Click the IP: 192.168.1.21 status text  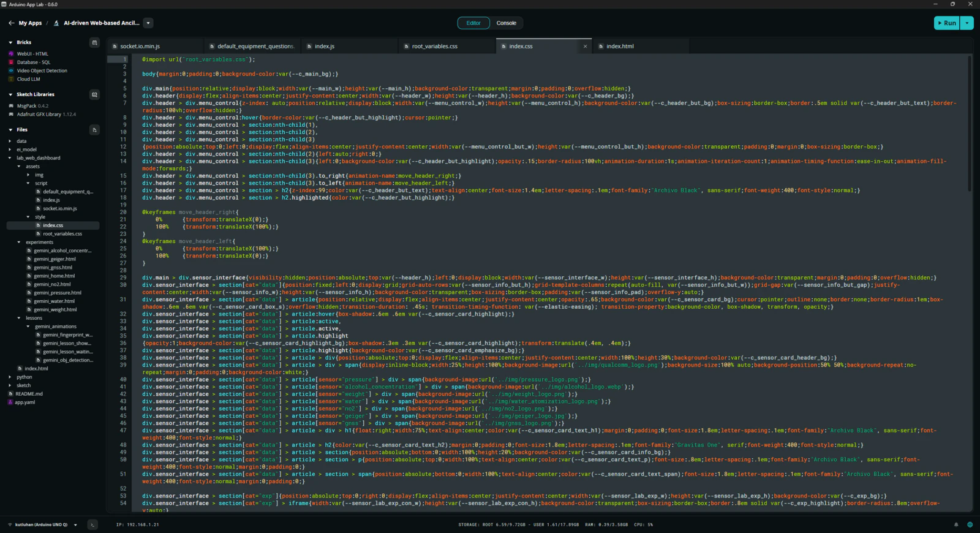pos(138,524)
